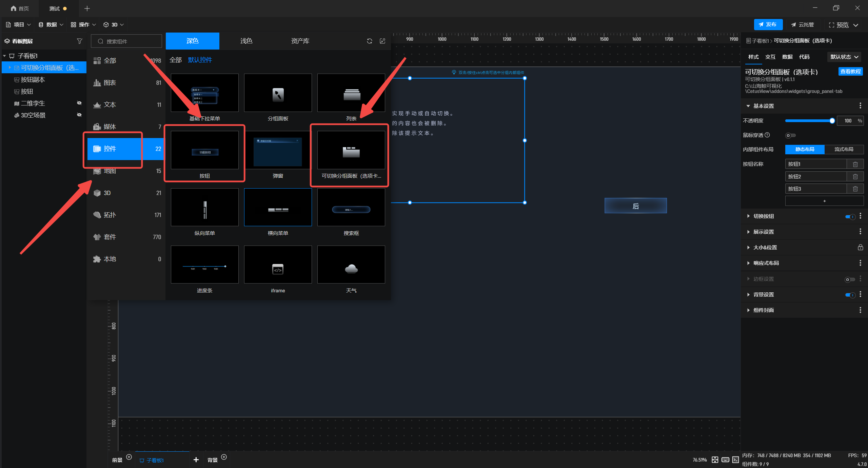
Task: Switch to the 浅色 theme tab
Action: point(246,41)
